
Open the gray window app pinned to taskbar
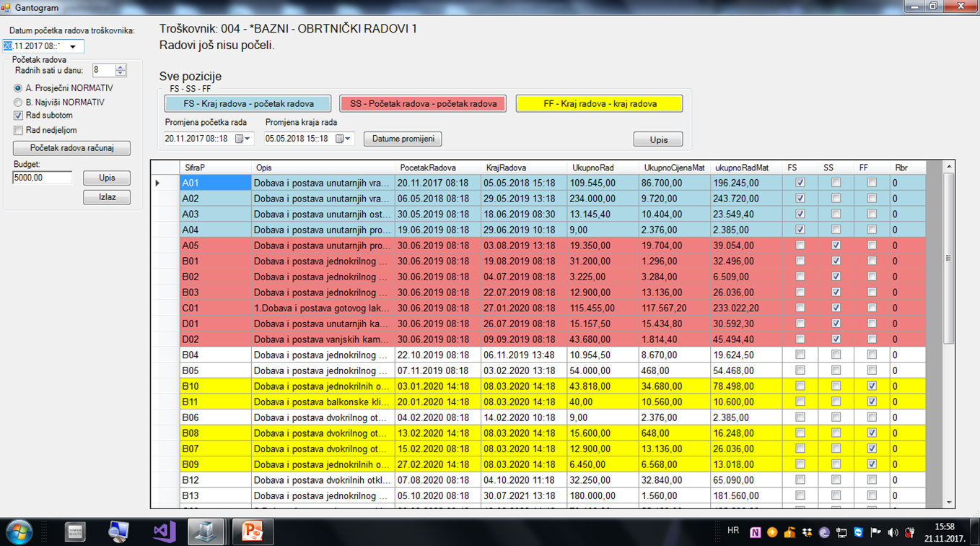(75, 532)
